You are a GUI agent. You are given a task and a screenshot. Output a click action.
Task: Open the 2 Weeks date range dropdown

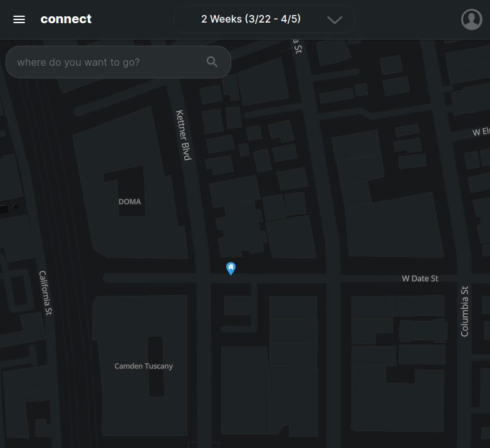pyautogui.click(x=264, y=19)
